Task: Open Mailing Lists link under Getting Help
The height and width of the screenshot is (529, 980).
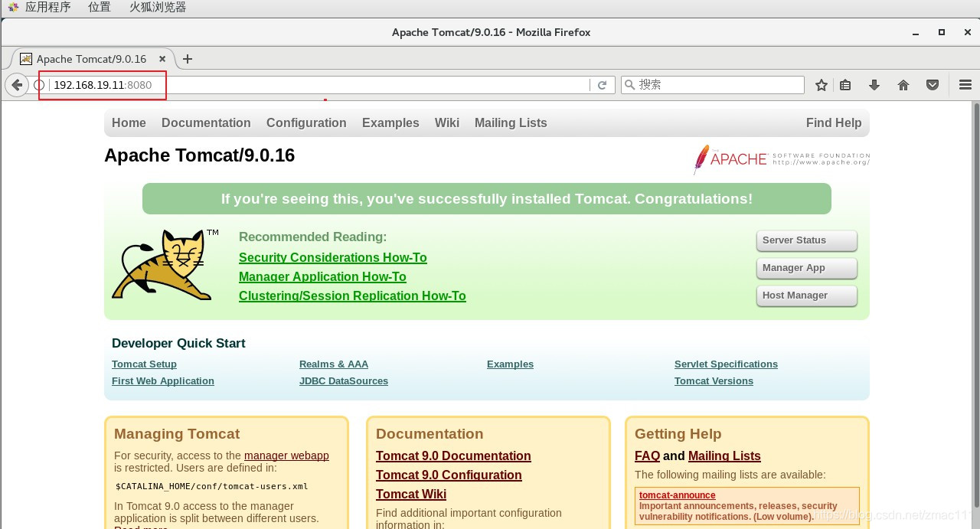Action: 724,456
